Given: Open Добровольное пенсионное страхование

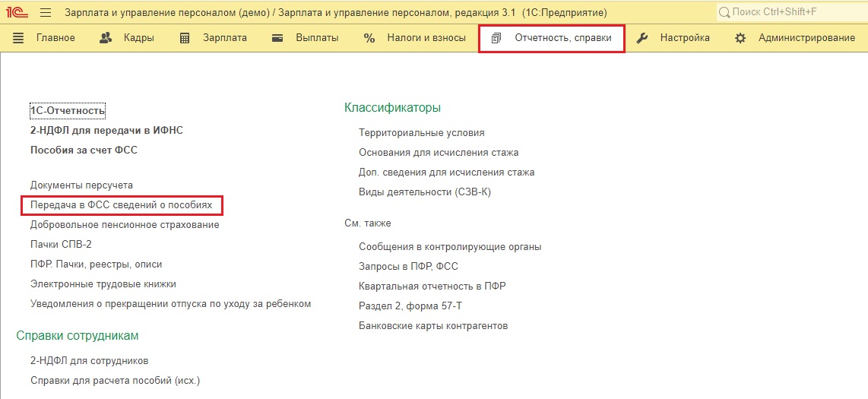Looking at the screenshot, I should [x=125, y=225].
